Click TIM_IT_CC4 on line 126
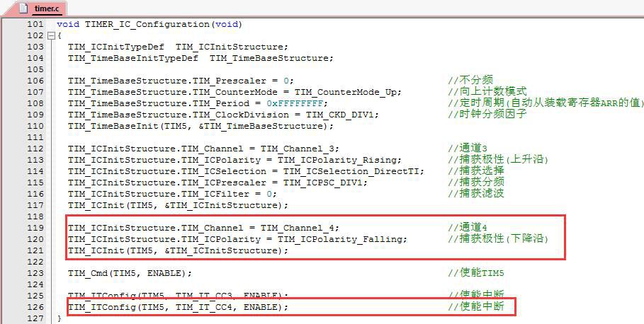 pyautogui.click(x=205, y=307)
